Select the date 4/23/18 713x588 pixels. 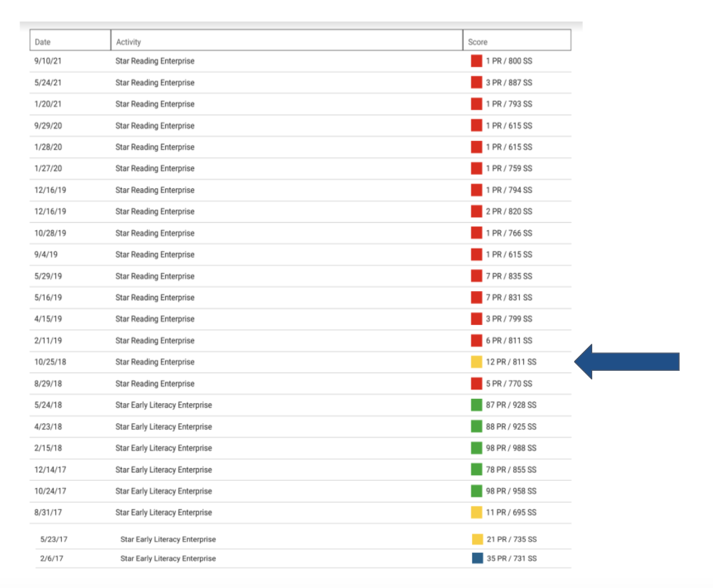(x=47, y=426)
